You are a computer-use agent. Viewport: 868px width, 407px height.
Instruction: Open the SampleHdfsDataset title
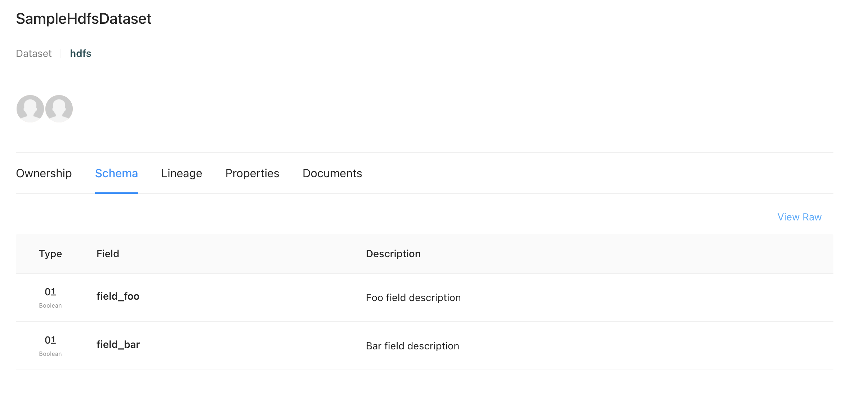coord(84,19)
